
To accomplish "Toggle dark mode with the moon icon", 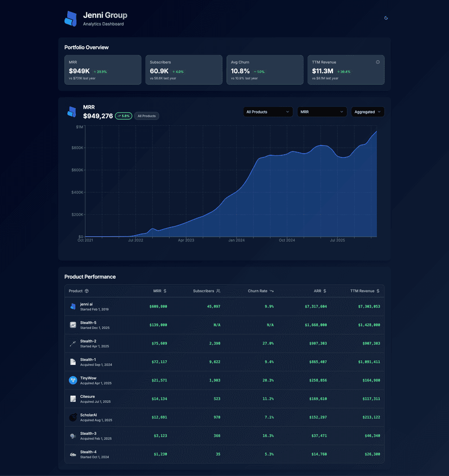I will 386,18.
